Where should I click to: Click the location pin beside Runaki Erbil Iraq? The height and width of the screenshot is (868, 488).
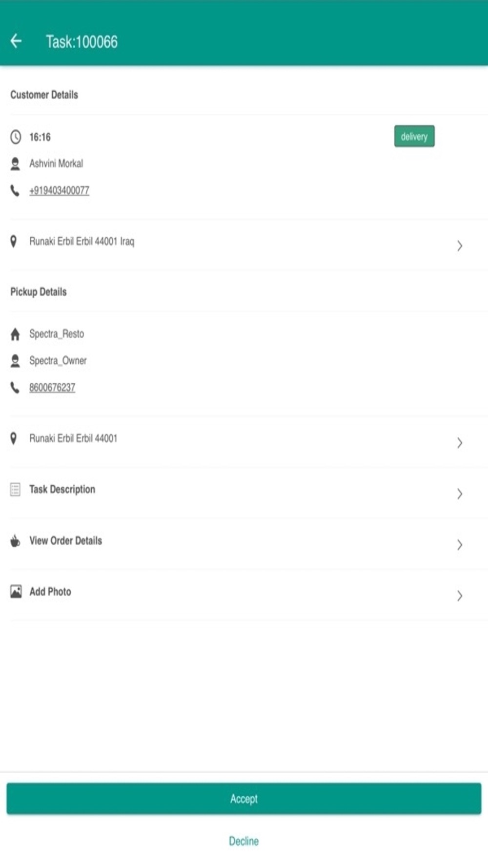pyautogui.click(x=14, y=241)
